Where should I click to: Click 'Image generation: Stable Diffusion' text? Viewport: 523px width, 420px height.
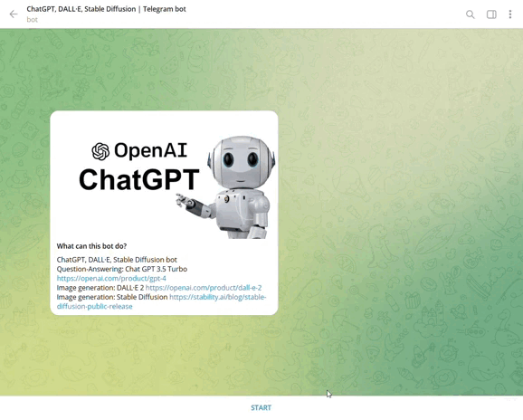[x=112, y=297]
